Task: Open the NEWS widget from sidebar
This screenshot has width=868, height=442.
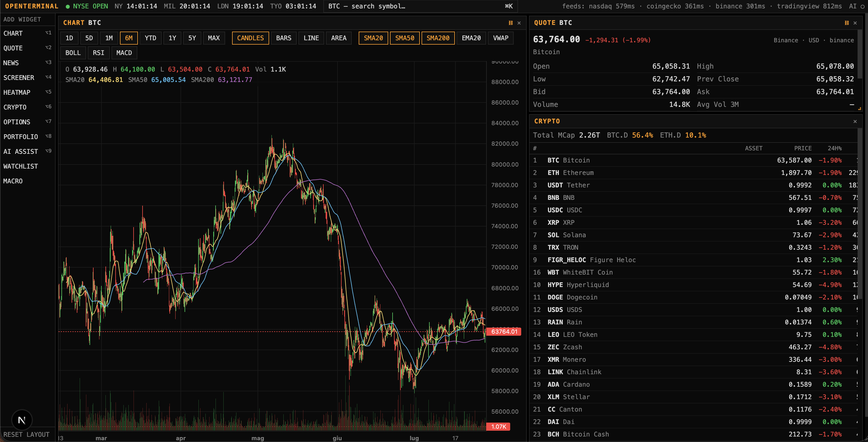Action: [27, 63]
